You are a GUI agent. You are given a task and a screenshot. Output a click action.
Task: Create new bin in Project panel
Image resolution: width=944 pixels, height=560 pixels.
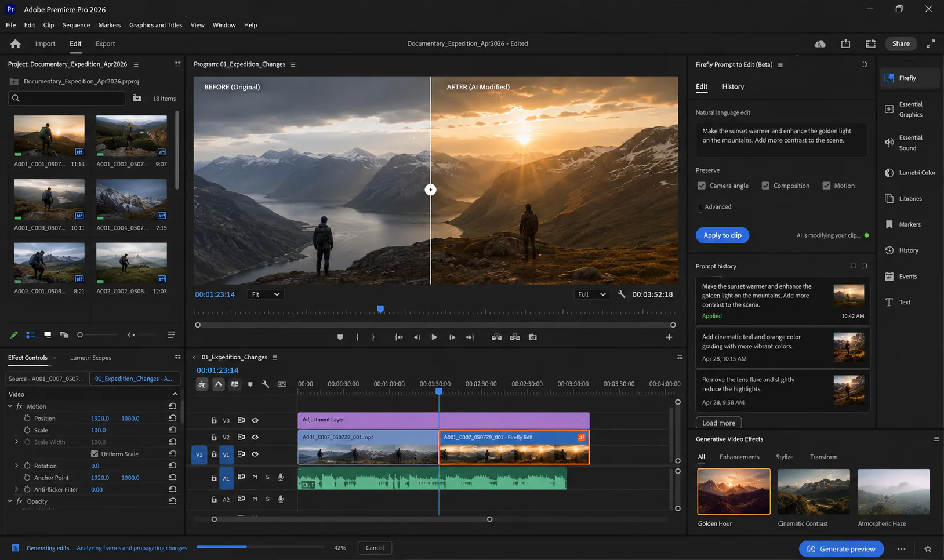click(x=137, y=98)
